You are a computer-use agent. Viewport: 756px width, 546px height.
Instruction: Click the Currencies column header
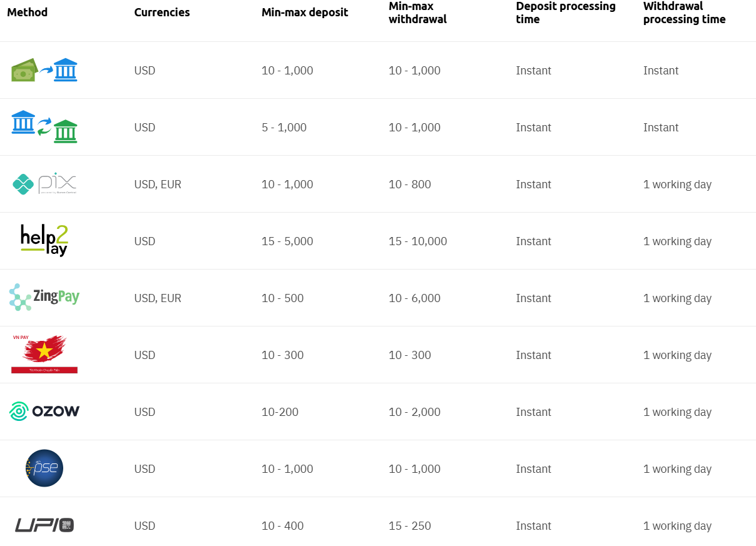(161, 13)
